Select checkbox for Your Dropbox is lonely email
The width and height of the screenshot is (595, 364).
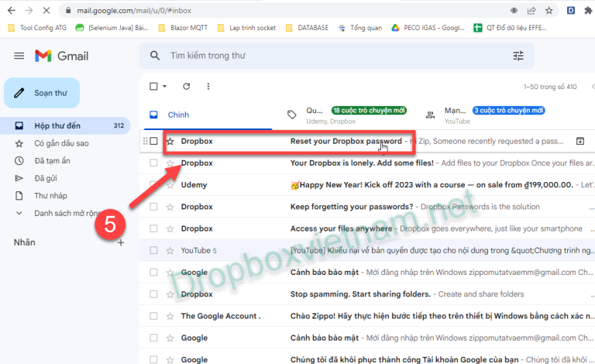click(153, 163)
